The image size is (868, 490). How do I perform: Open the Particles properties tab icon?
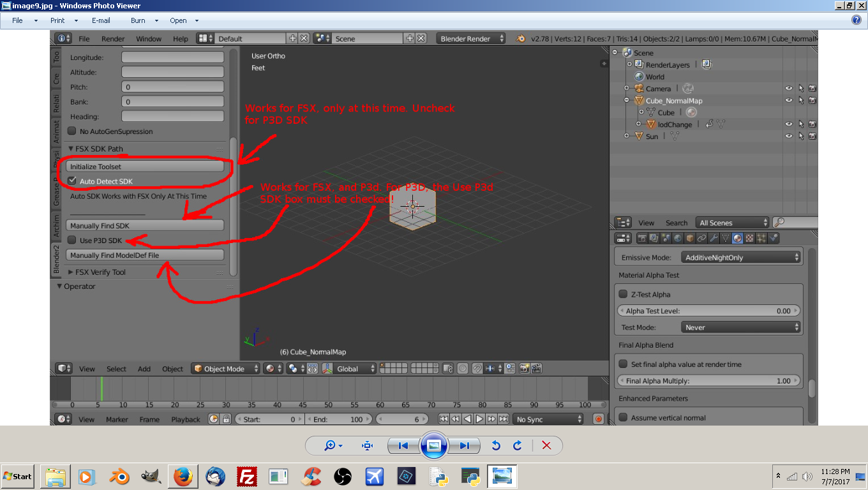click(x=762, y=238)
